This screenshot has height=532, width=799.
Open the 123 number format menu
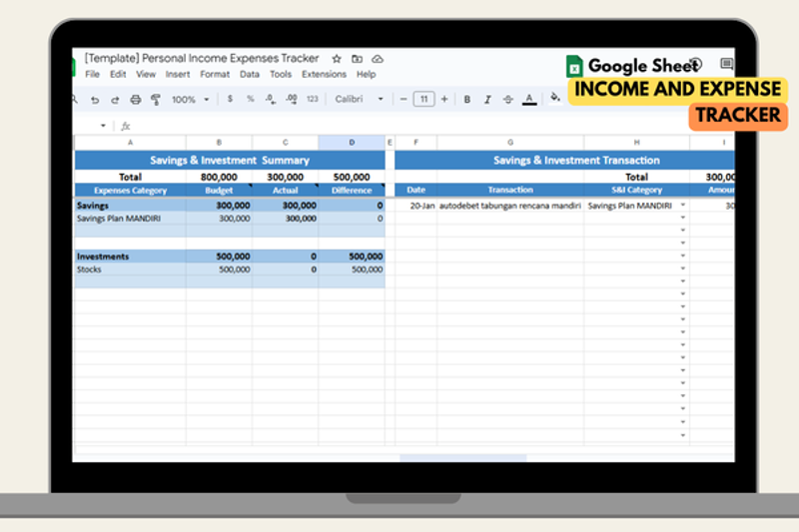(x=312, y=99)
